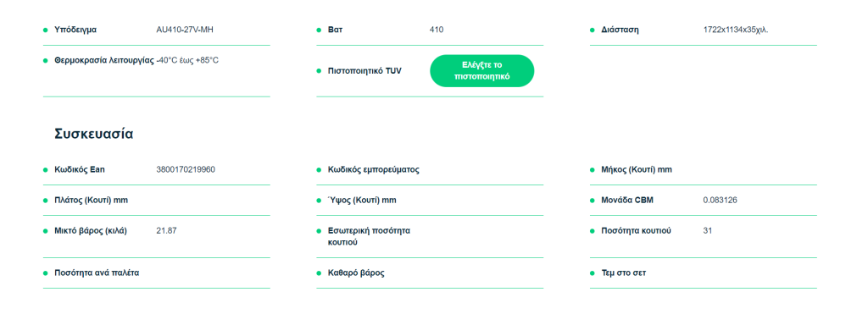Click the Θερμοκρασία λειτουργίας label
Image resolution: width=868 pixels, height=314 pixels.
click(x=104, y=60)
